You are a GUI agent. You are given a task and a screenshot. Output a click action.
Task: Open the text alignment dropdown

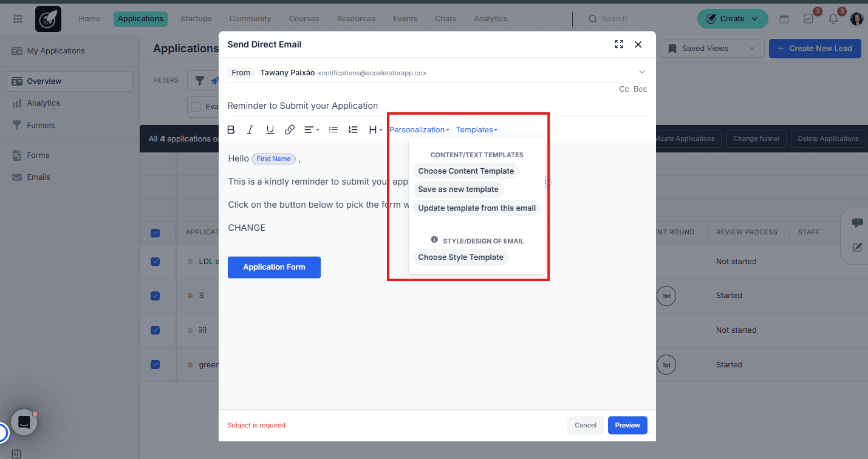pos(312,129)
